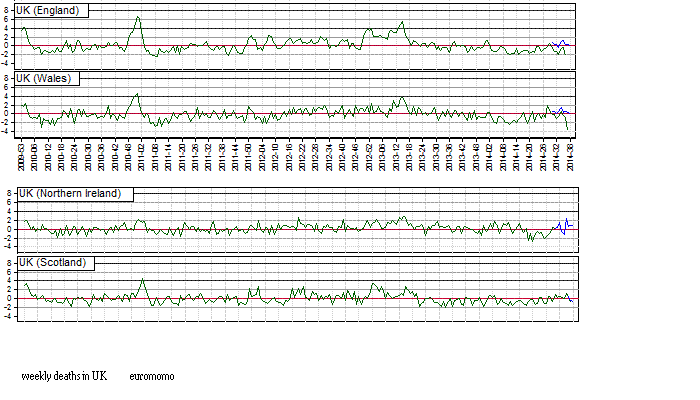Screen dimensions: 700x400
Task: Click the blue spike ending Northern Ireland chart
Action: pyautogui.click(x=566, y=221)
